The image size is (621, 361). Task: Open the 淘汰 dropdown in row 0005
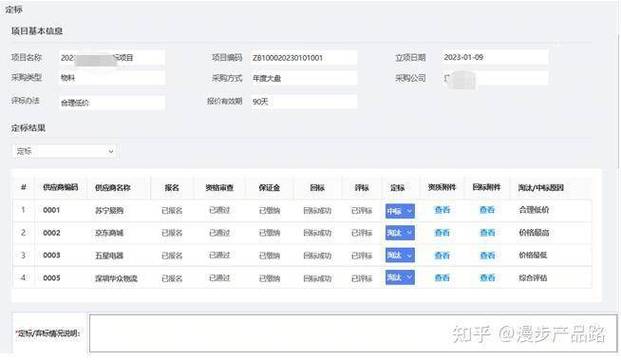point(400,277)
